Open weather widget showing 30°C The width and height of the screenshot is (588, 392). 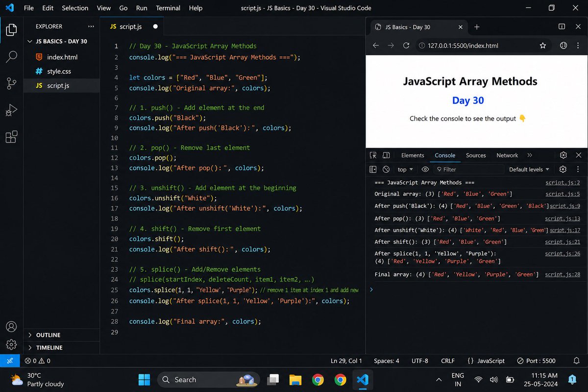point(37,380)
